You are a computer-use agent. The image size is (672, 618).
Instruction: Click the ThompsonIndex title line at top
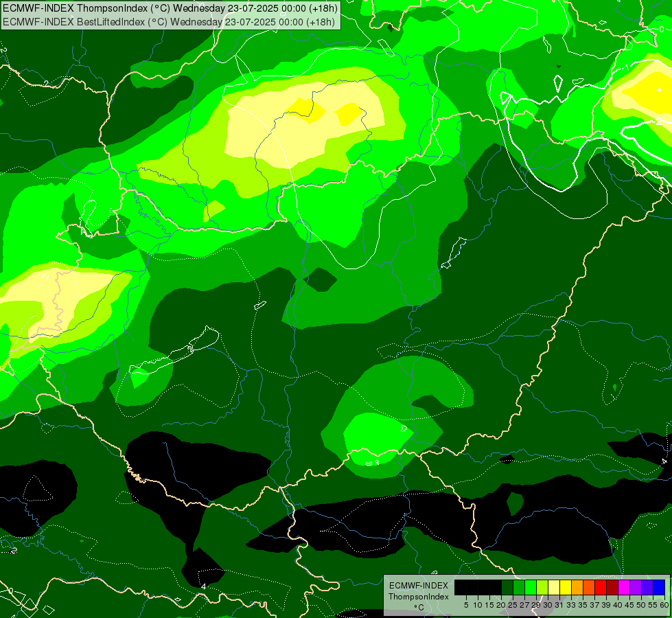(170, 8)
